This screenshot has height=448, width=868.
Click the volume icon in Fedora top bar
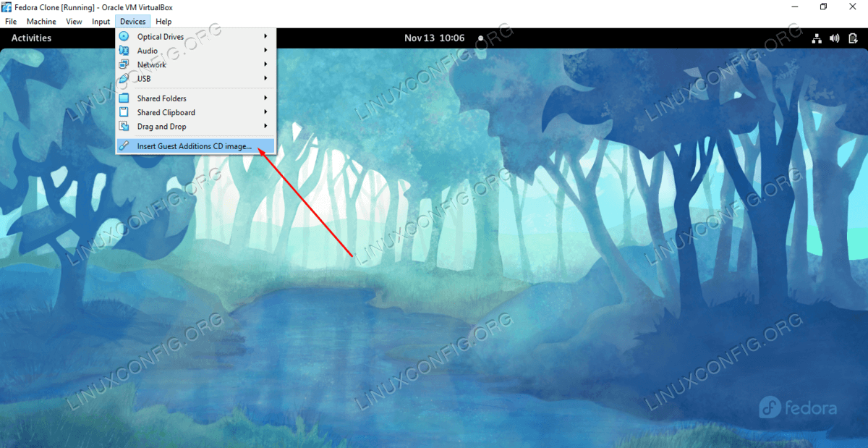coord(835,38)
